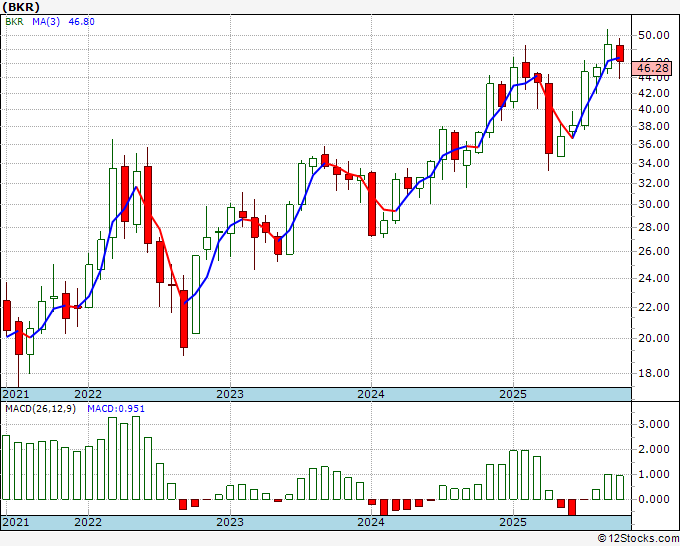This screenshot has height=546, width=680.
Task: Click the 18.00 price axis label
Action: pos(654,373)
